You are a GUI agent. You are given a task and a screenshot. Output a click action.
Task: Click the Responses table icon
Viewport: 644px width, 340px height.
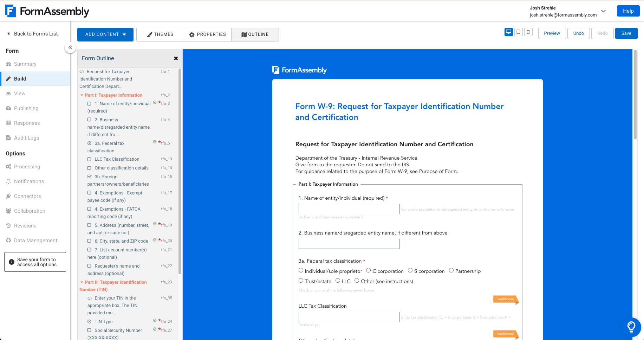point(8,123)
